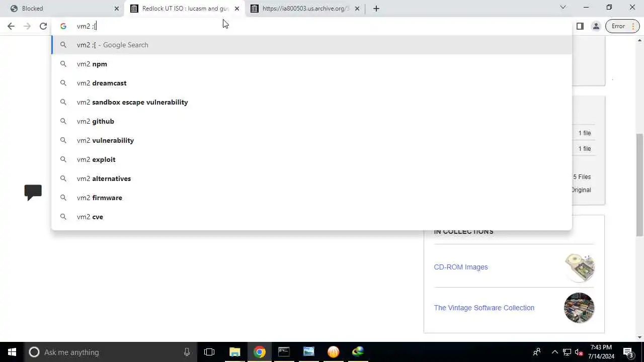Open the picture viewer taskbar icon

309,352
